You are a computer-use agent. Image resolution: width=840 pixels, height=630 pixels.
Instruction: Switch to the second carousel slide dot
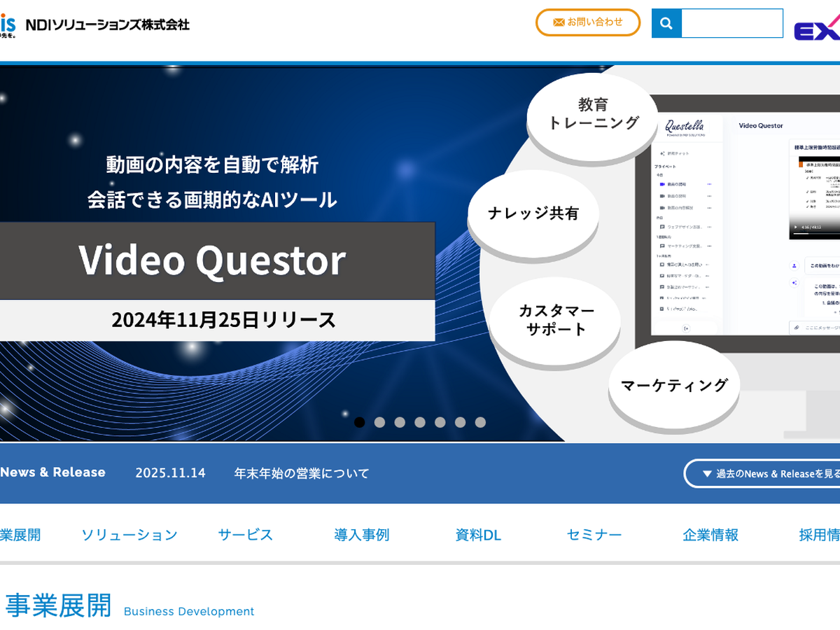click(x=379, y=422)
